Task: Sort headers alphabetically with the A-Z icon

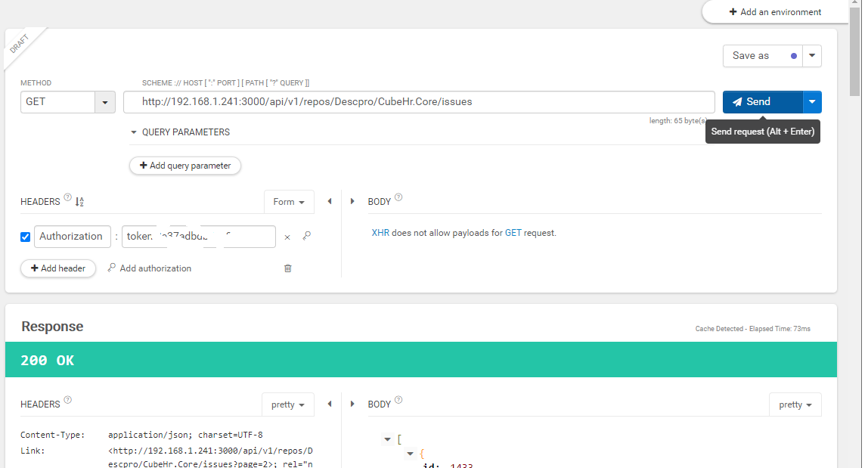Action: [x=79, y=201]
